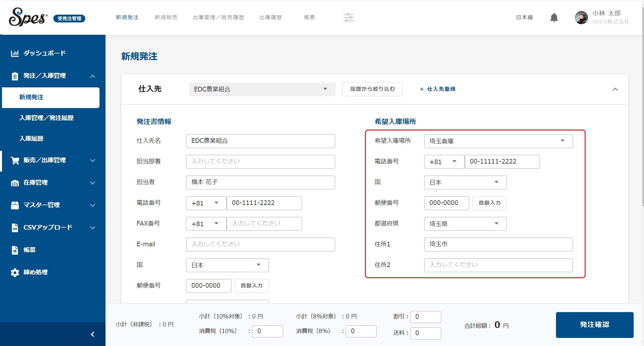Collapse the sidebar with bottom arrow
Image resolution: width=644 pixels, height=346 pixels.
[x=93, y=334]
